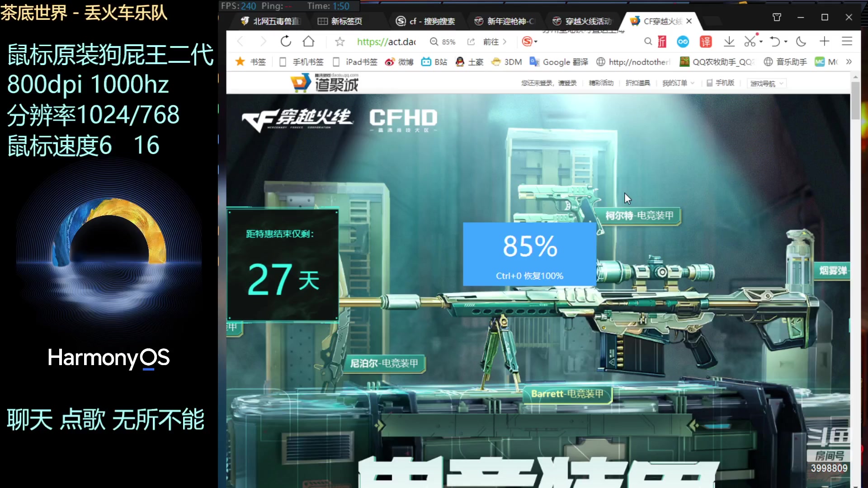Viewport: 868px width, 488px height.
Task: Open the 音乐助手 bookmark
Action: pyautogui.click(x=785, y=62)
